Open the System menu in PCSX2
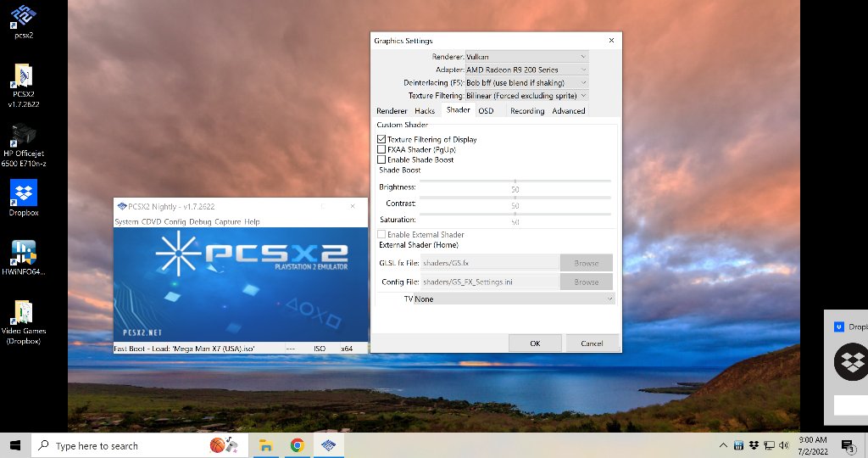Screen dimensions: 868x458 coord(126,221)
